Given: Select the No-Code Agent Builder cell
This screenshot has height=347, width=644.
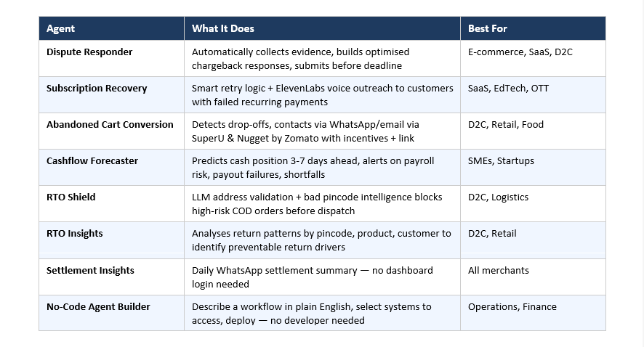Looking at the screenshot, I should click(x=98, y=307).
